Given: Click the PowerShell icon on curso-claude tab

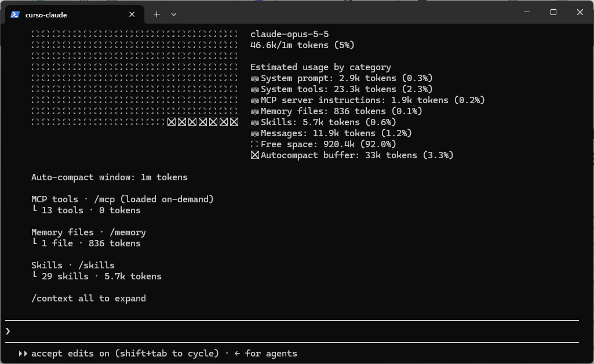Looking at the screenshot, I should [15, 14].
